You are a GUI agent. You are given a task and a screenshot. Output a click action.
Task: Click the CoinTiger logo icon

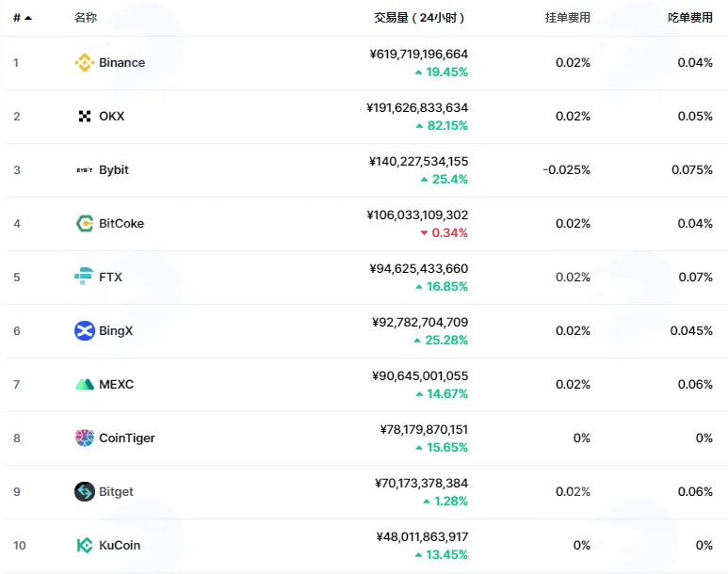[x=85, y=438]
